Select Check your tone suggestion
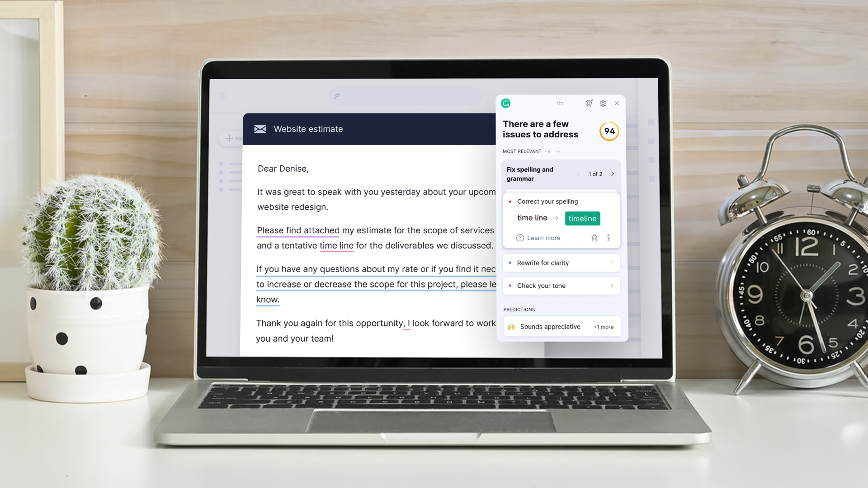This screenshot has height=488, width=868. tap(561, 286)
